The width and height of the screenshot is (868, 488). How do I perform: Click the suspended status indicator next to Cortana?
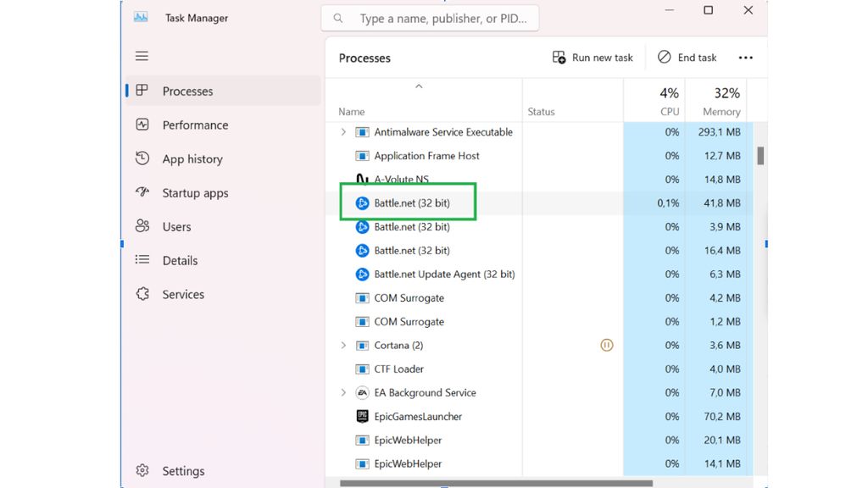[x=606, y=345]
